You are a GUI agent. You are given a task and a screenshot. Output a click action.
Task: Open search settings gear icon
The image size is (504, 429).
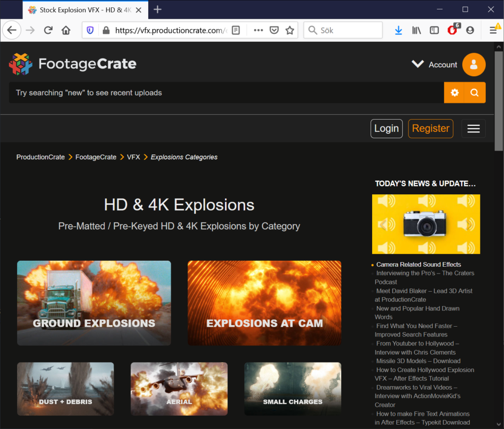coord(454,92)
